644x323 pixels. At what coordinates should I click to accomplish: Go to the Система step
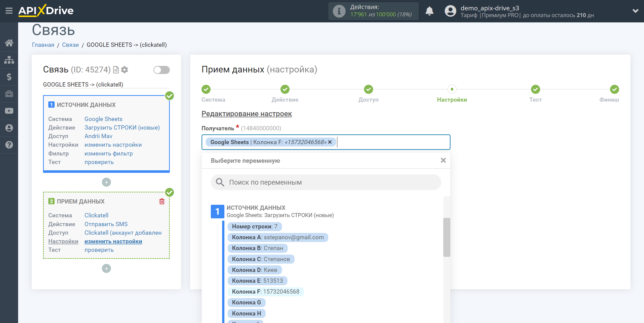pyautogui.click(x=206, y=89)
